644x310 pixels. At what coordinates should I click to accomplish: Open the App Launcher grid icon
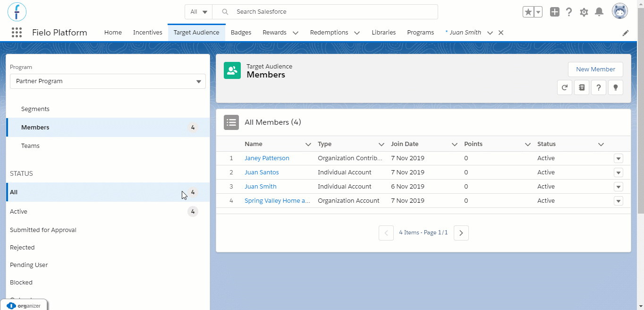coord(17,33)
